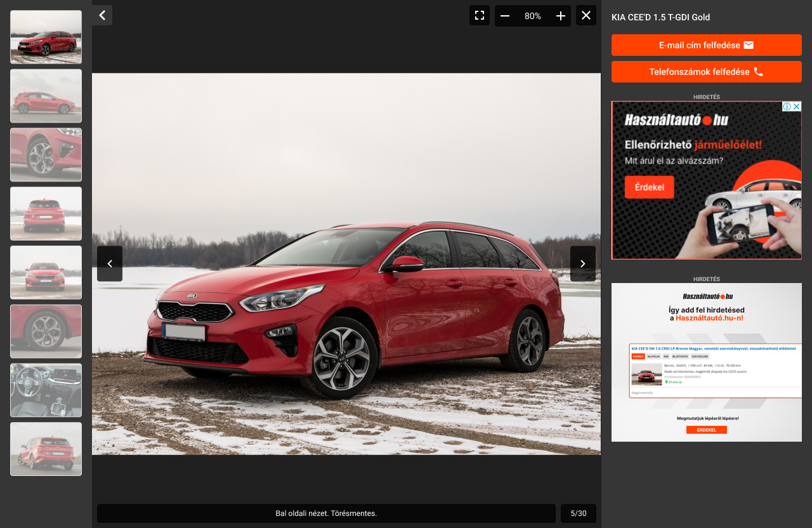Select first thumbnail of red Kia front-side
This screenshot has height=528, width=812.
46,37
